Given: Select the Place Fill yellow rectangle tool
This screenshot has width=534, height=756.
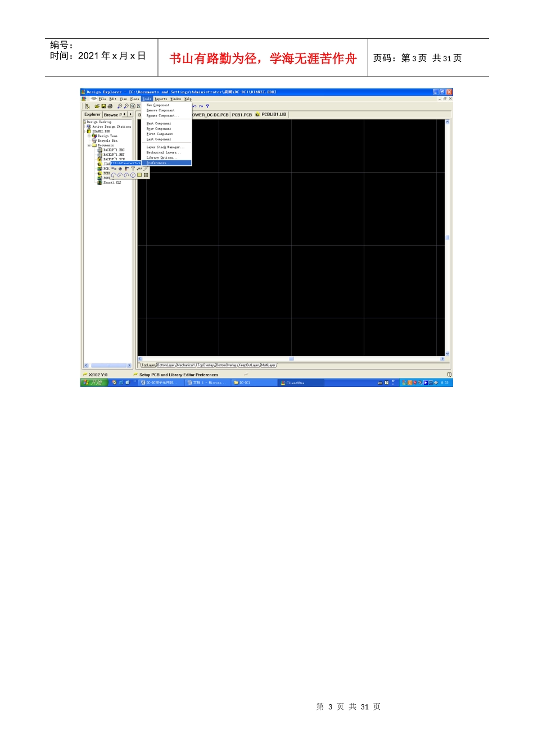Looking at the screenshot, I should [139, 175].
